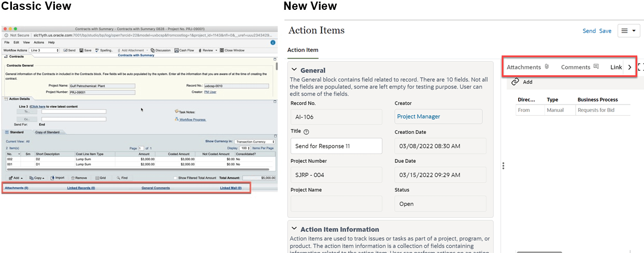Click Remove below the line items grid
This screenshot has height=253, width=644.
pos(79,178)
